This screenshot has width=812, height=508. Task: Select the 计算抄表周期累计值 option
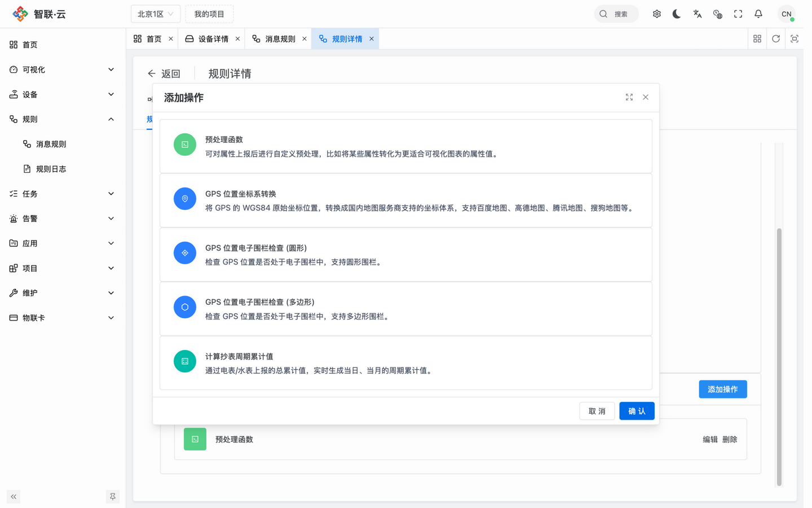[x=406, y=363]
